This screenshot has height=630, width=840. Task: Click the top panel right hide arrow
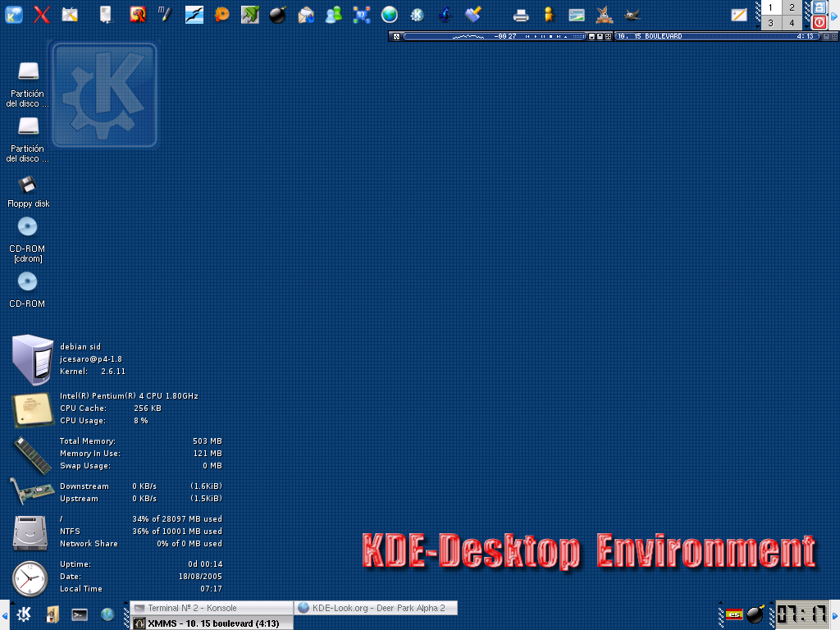(834, 15)
